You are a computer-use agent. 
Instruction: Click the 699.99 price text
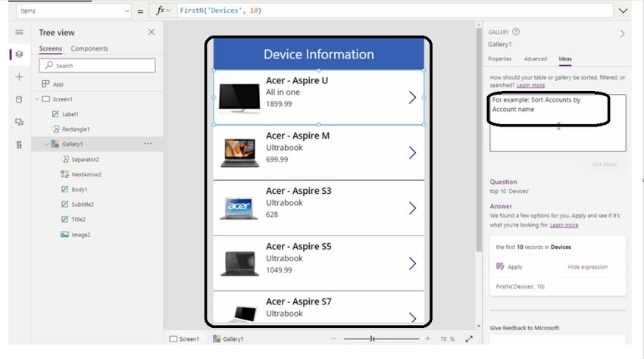[x=277, y=159]
